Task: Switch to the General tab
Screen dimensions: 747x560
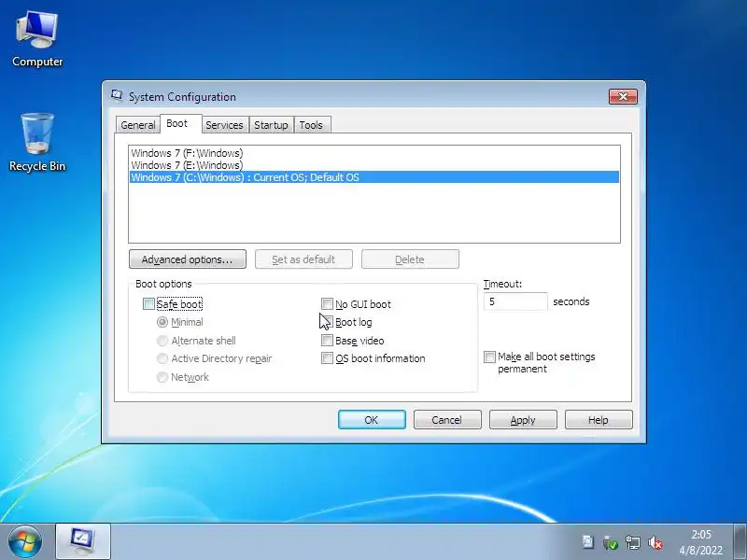Action: 137,125
